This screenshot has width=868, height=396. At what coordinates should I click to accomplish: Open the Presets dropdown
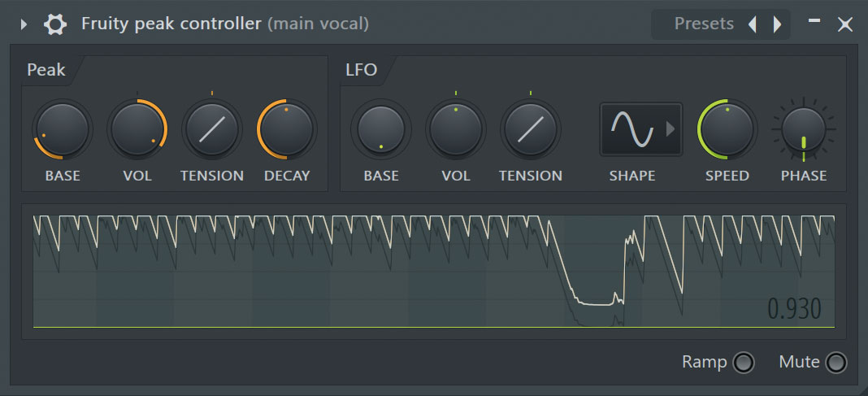704,24
